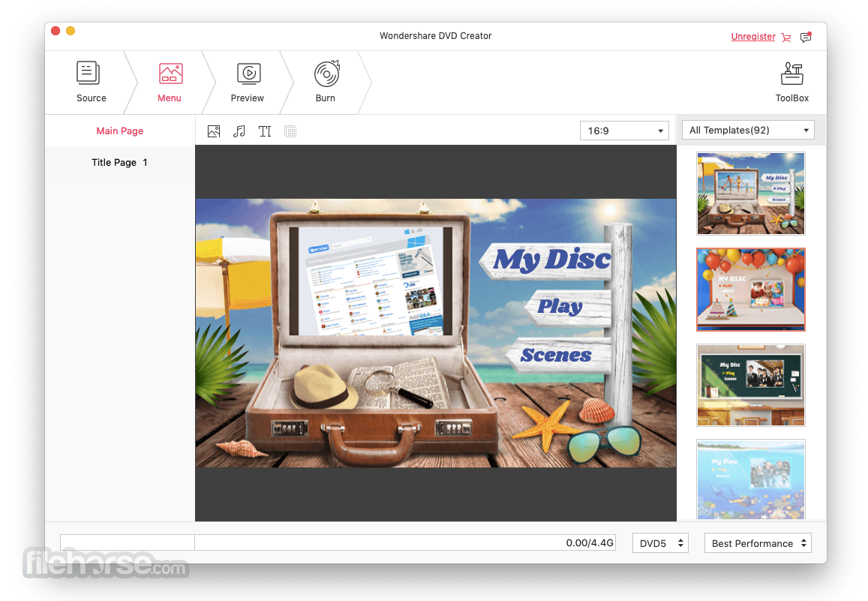Choose the classroom chalkboard template thumbnail
The image size is (868, 601).
point(751,385)
